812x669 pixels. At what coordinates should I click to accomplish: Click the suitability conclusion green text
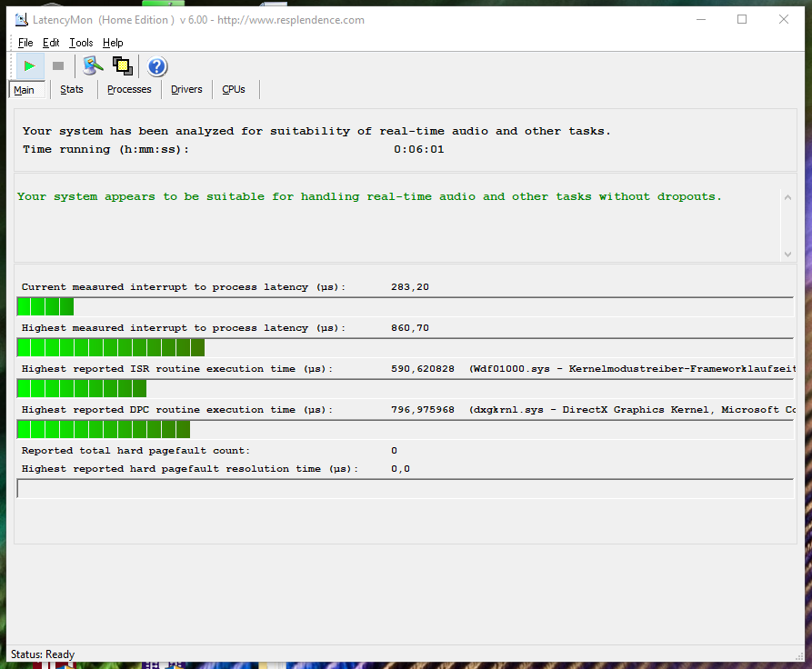[x=369, y=196]
